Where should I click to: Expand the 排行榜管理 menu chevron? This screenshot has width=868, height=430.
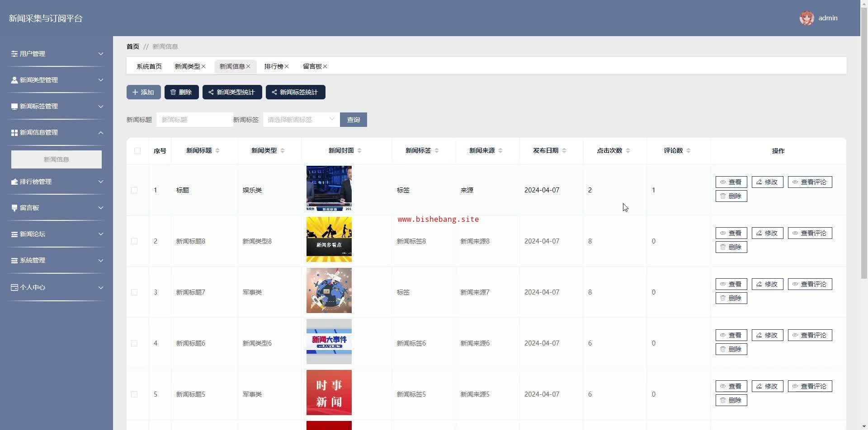(101, 182)
